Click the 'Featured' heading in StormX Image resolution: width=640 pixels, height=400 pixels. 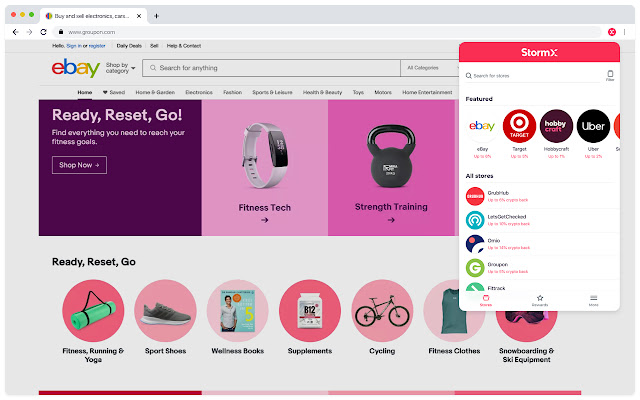[479, 99]
